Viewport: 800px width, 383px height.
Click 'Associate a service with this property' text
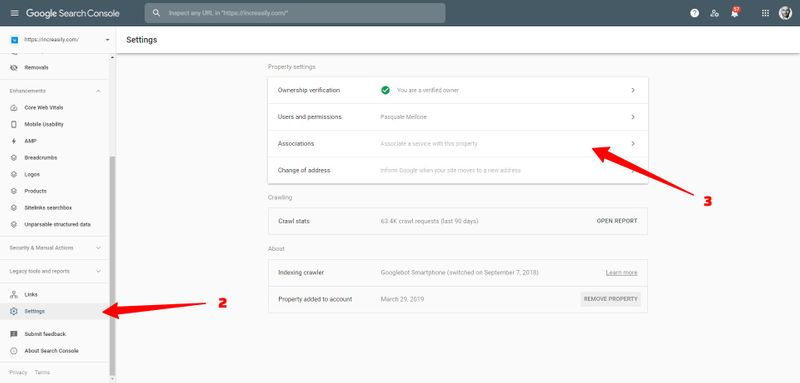pyautogui.click(x=429, y=144)
